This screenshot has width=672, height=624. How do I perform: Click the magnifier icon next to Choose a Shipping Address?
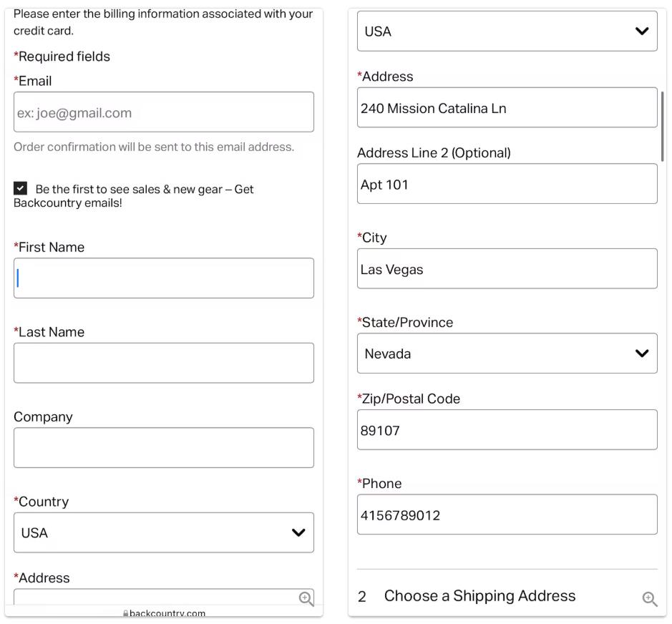(x=649, y=599)
